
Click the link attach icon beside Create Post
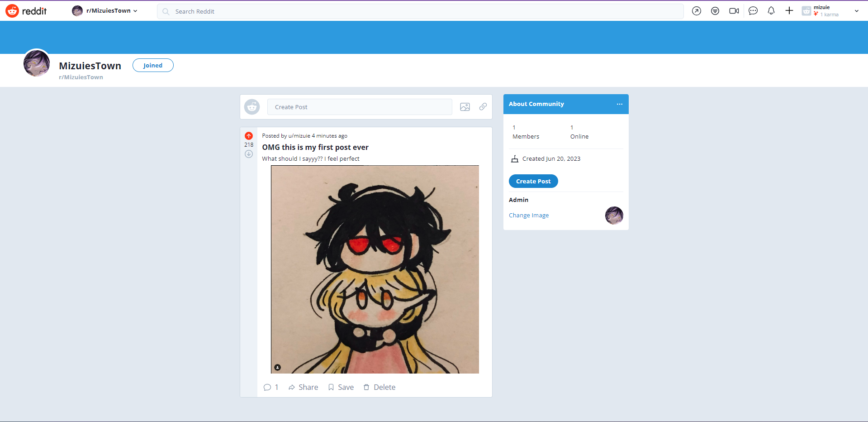click(483, 106)
